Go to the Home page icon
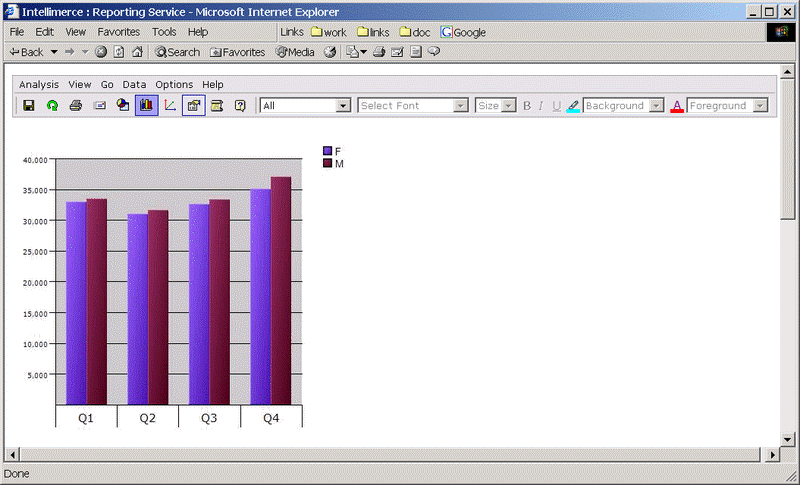Viewport: 800px width, 485px height. click(x=137, y=52)
